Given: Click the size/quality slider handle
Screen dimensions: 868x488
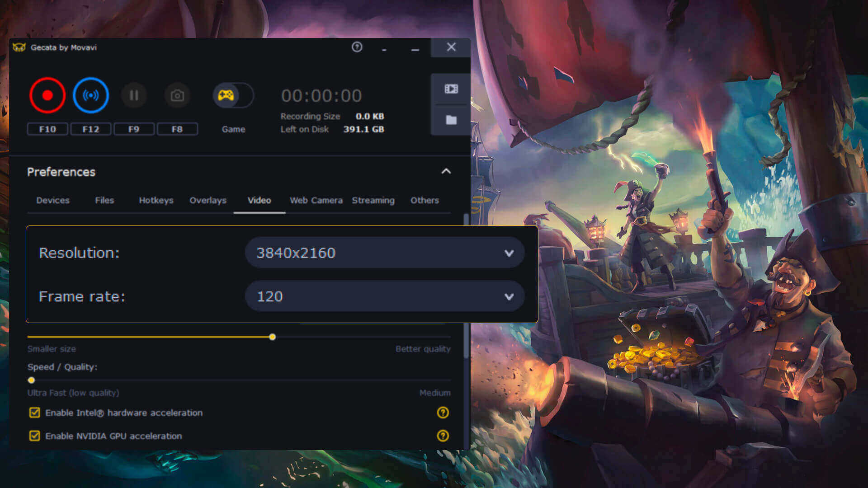Looking at the screenshot, I should [272, 337].
